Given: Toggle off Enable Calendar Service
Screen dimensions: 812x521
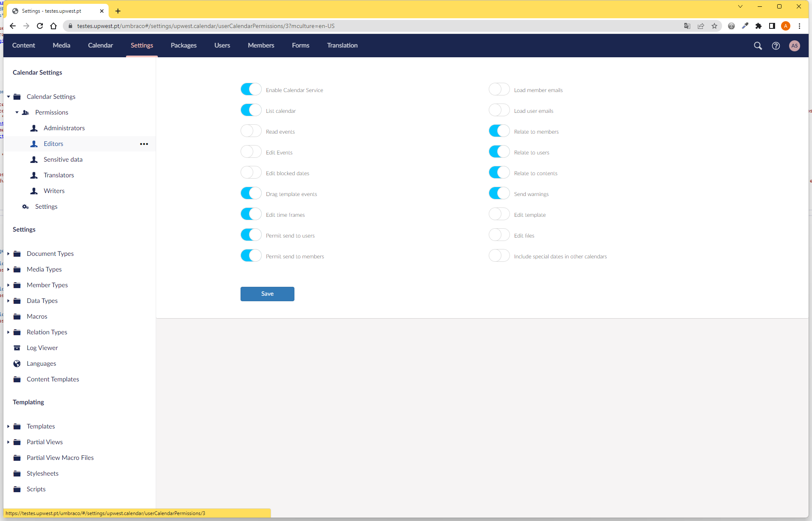Looking at the screenshot, I should coord(251,90).
